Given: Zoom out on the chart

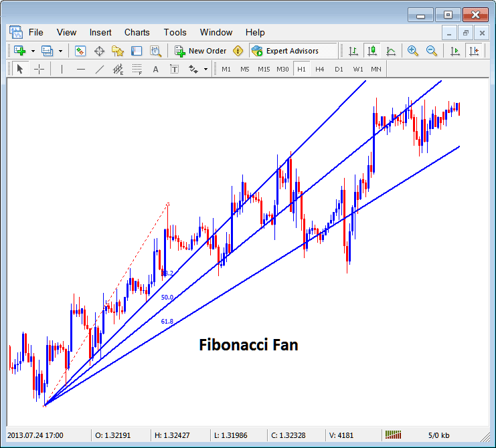Looking at the screenshot, I should [x=432, y=51].
